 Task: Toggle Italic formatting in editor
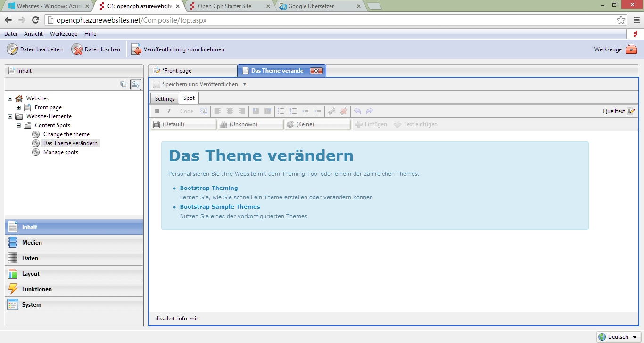(x=169, y=111)
